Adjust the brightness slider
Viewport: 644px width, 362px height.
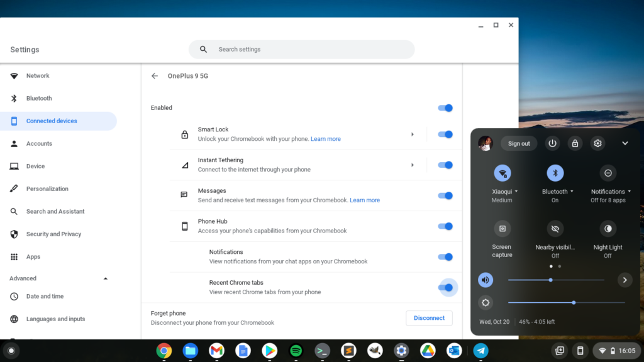567,302
